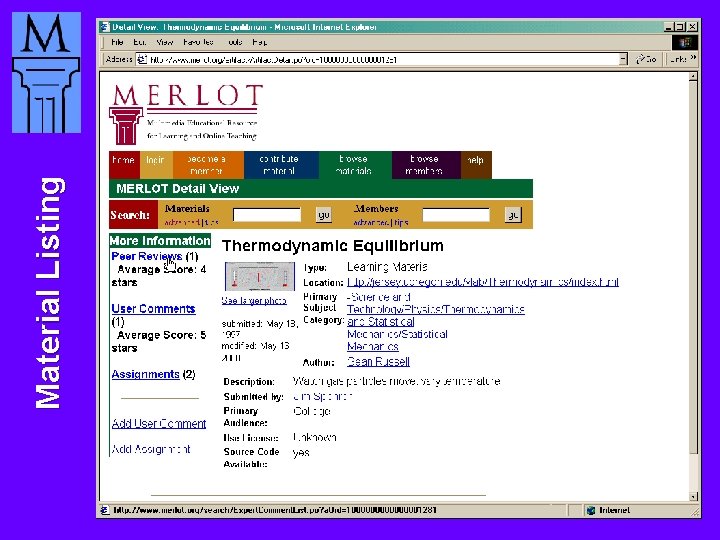Screen dimensions: 720x540
Task: Go to the home navigation tab
Action: click(124, 165)
